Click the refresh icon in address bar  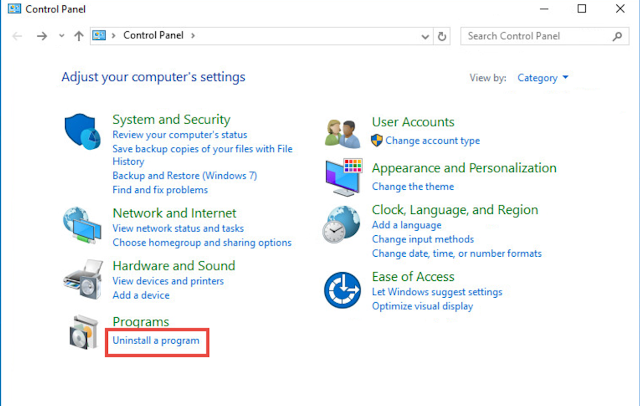coord(442,36)
